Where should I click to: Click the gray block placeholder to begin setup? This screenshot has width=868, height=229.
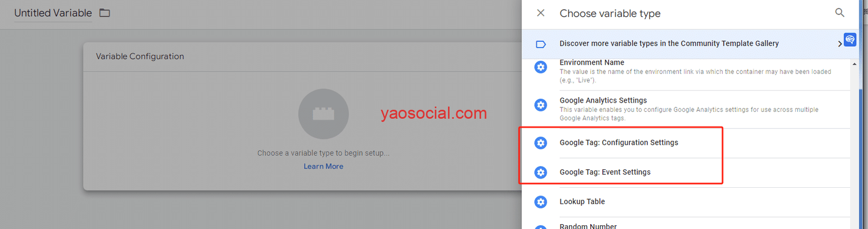(x=323, y=114)
